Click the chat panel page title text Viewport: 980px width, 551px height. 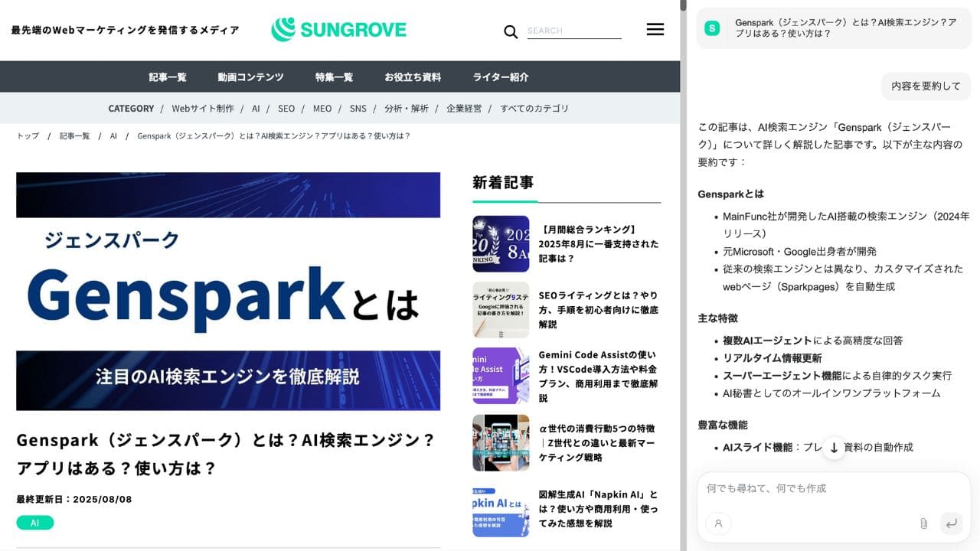click(845, 28)
